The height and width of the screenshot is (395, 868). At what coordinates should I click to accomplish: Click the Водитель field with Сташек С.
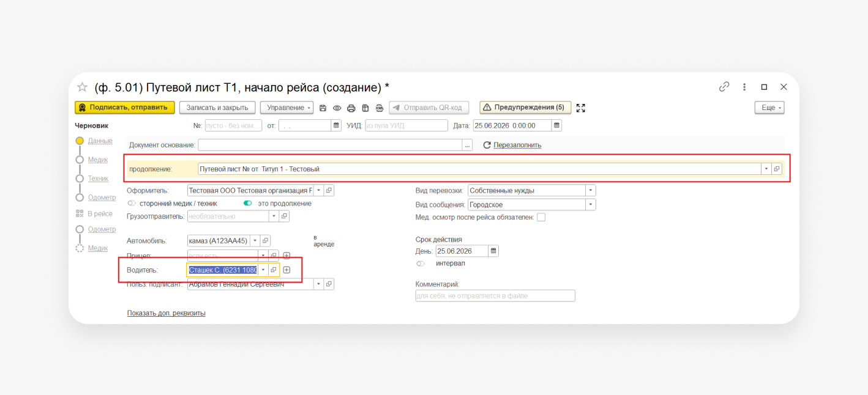(x=222, y=270)
